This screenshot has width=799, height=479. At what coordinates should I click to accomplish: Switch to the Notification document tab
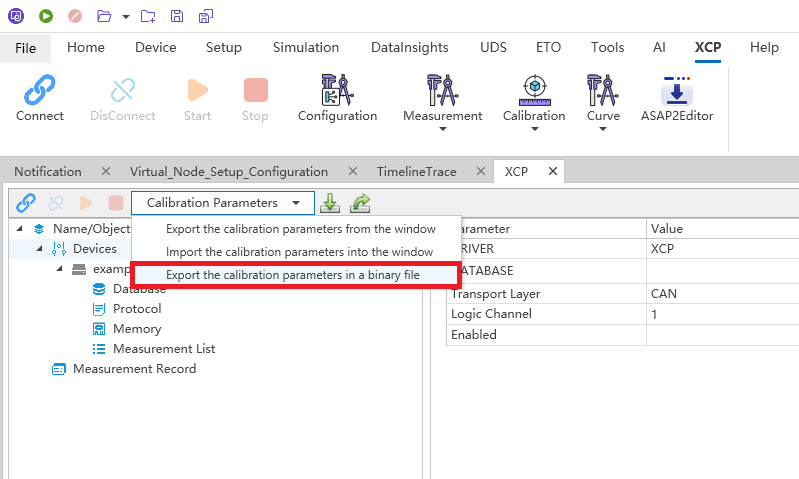tap(48, 172)
